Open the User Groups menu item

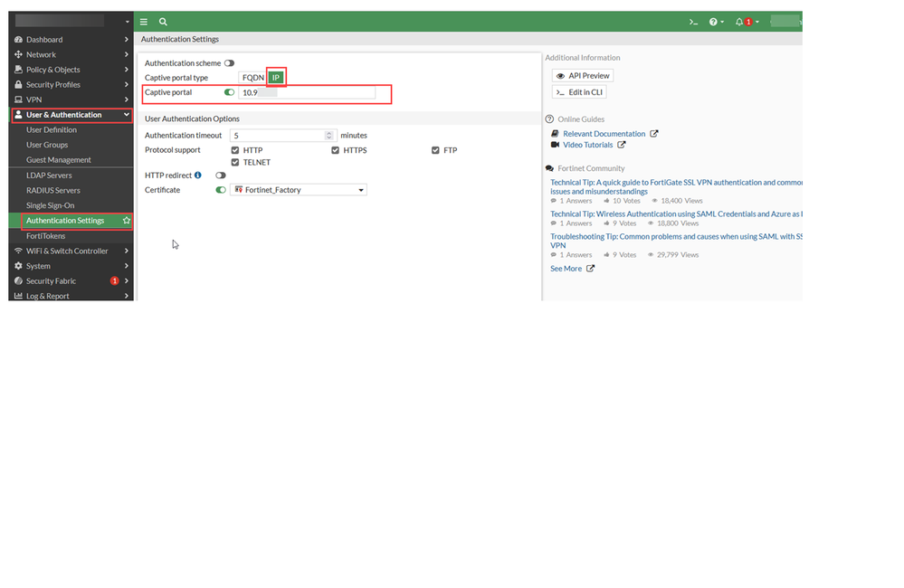point(47,145)
